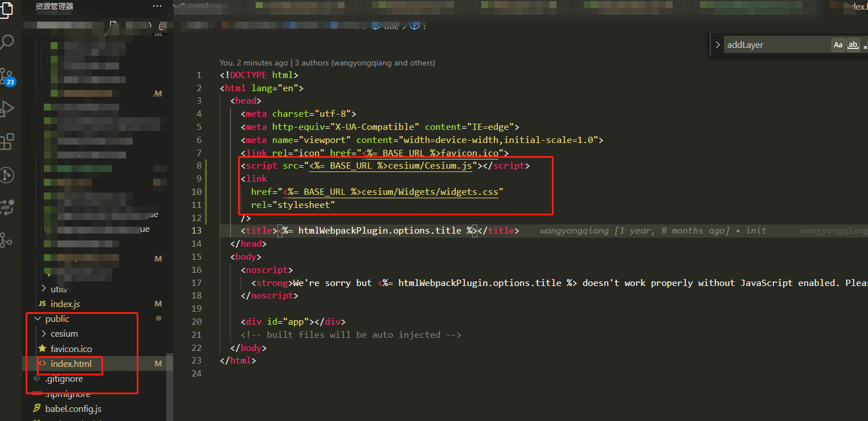Expand the replace toggle arrow in find widget

(718, 45)
